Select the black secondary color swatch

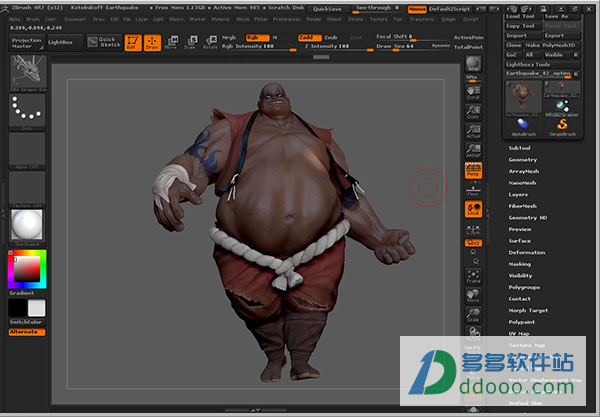pos(17,308)
